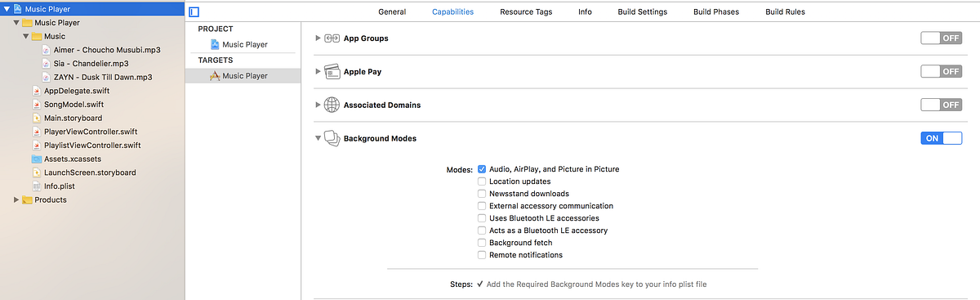
Task: Click the PlayerViewController.swift file icon
Action: pyautogui.click(x=37, y=132)
